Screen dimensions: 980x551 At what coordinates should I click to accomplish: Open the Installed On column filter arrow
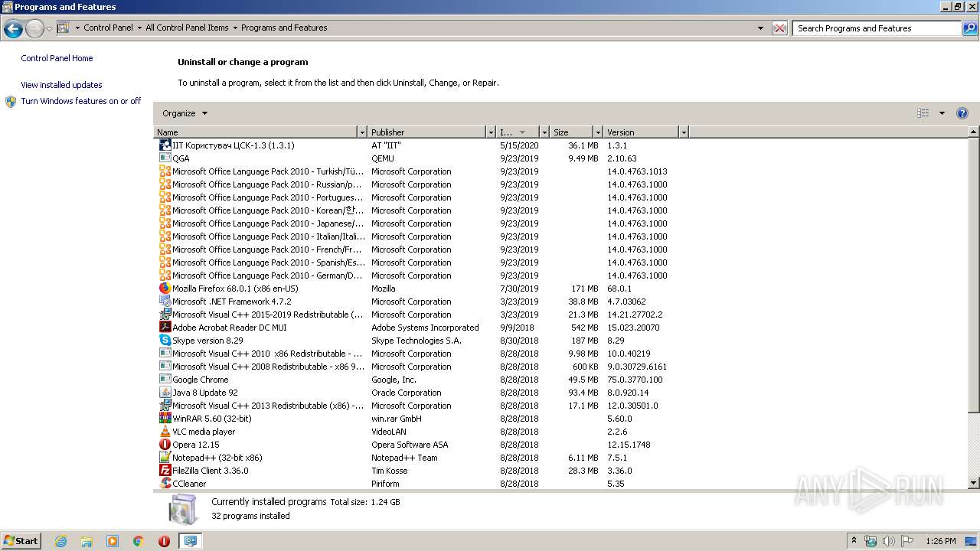(544, 132)
